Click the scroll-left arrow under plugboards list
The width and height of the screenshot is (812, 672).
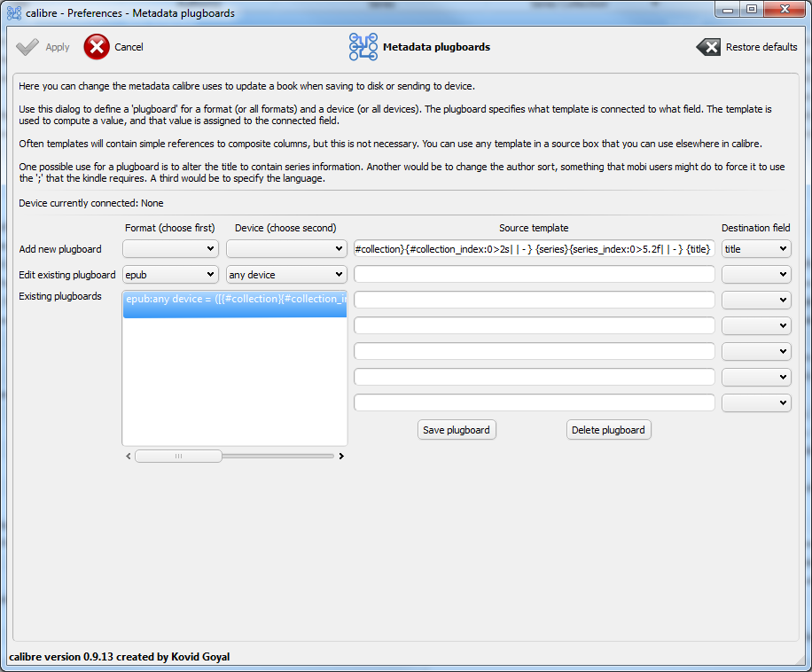(129, 456)
